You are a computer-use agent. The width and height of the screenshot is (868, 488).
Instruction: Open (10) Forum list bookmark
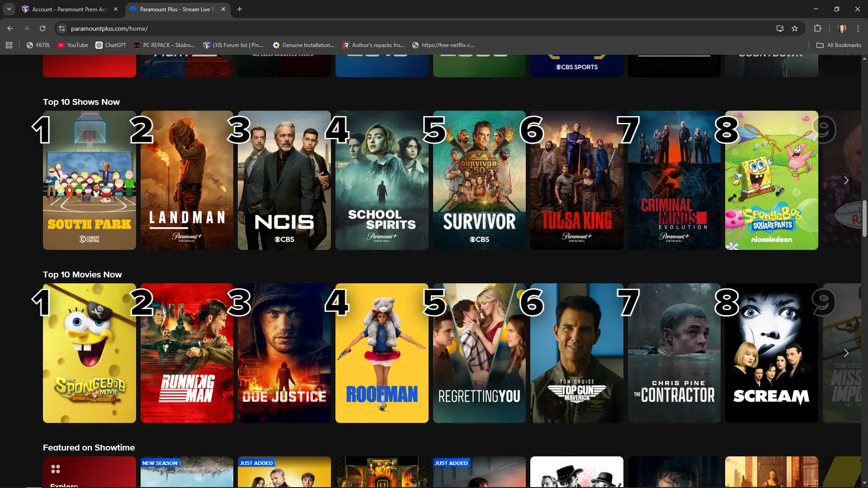[233, 45]
